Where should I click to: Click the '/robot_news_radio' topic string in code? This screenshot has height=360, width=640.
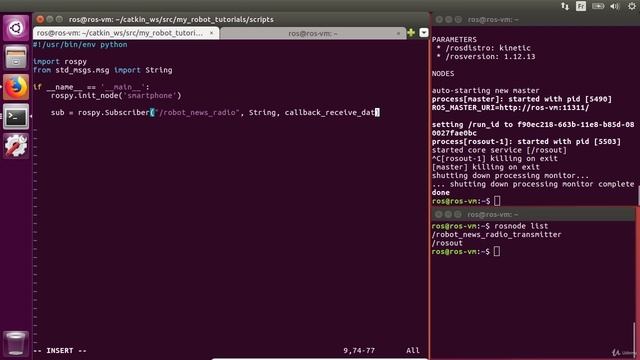(197, 112)
